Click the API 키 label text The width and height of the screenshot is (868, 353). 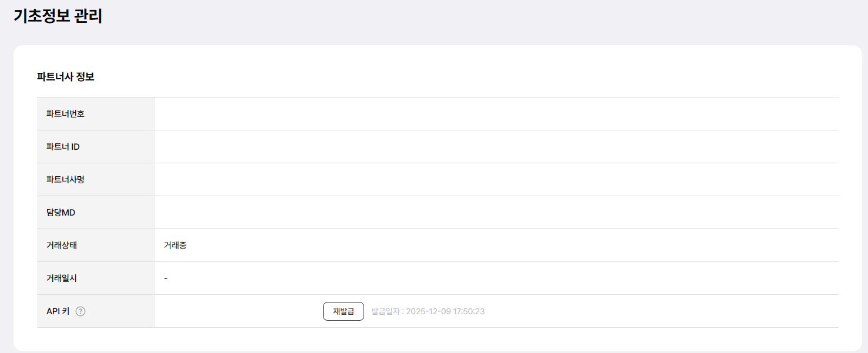[x=58, y=311]
